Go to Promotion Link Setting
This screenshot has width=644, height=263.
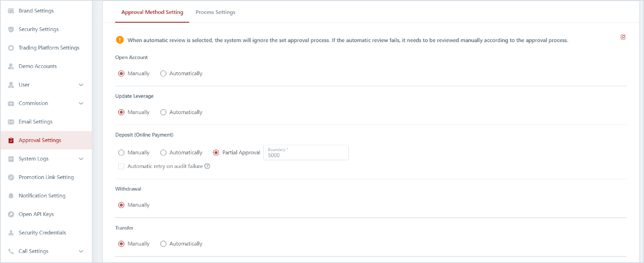46,177
